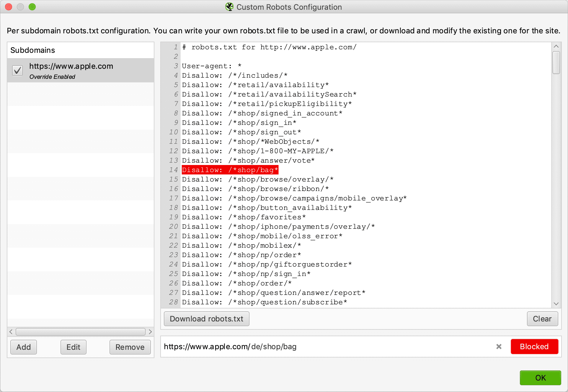Click the subdomains horizontal scrollbar thumb

[x=81, y=331]
